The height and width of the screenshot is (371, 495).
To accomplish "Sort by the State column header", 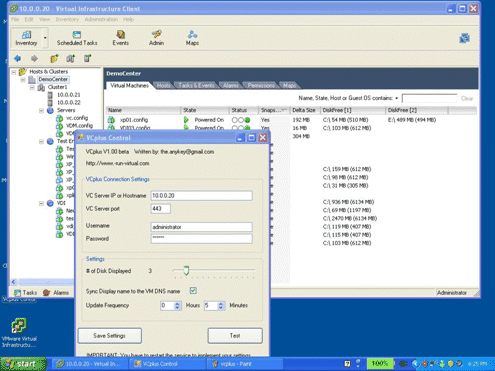I will click(x=205, y=110).
